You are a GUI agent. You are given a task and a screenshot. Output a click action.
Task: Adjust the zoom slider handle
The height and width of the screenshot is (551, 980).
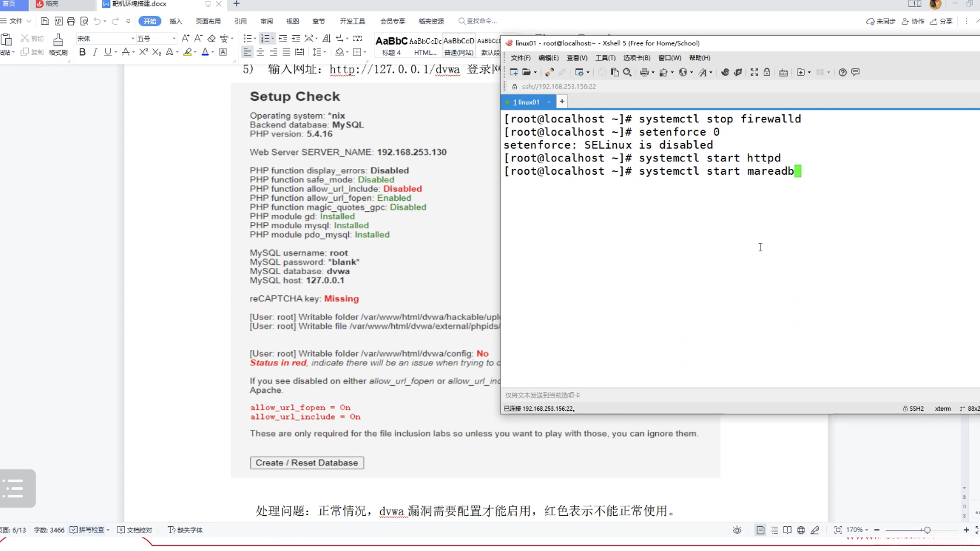tap(927, 530)
